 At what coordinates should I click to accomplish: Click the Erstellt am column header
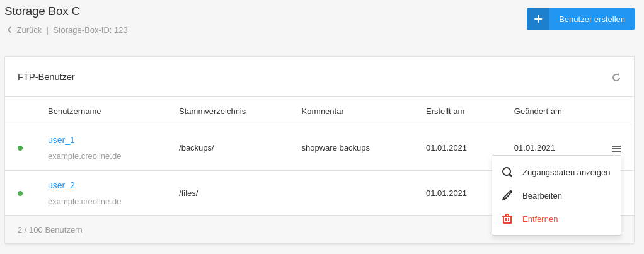tap(445, 111)
